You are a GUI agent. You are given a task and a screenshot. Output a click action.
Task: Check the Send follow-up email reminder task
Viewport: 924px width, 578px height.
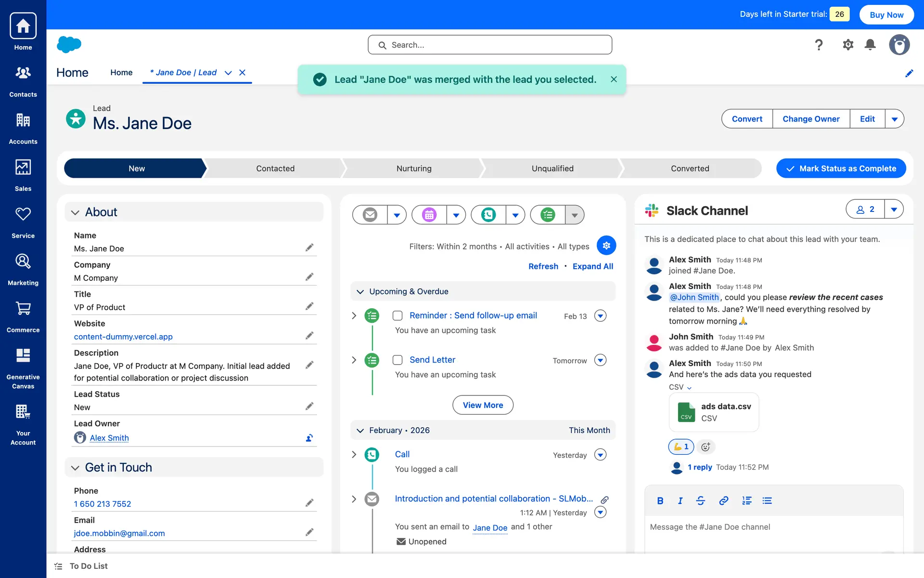pyautogui.click(x=398, y=315)
